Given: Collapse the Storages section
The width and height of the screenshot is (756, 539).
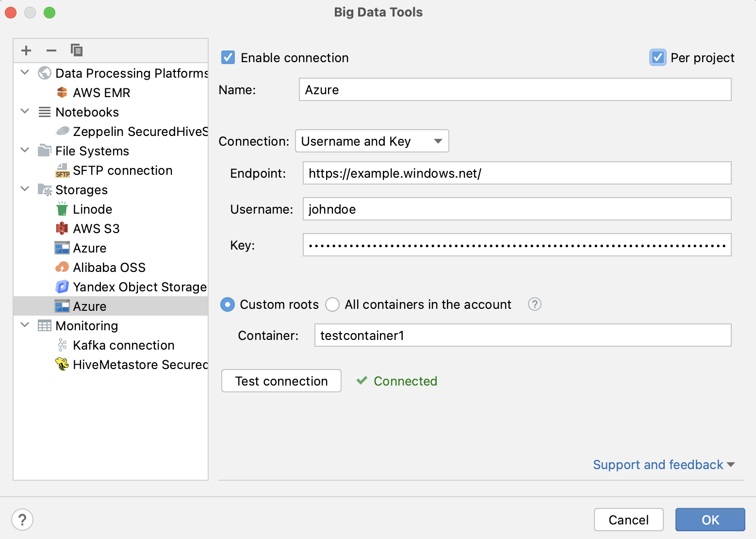Looking at the screenshot, I should pyautogui.click(x=25, y=189).
